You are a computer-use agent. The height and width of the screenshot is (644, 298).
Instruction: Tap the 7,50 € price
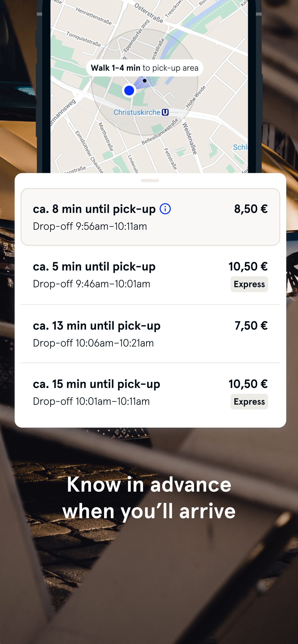coord(251,326)
